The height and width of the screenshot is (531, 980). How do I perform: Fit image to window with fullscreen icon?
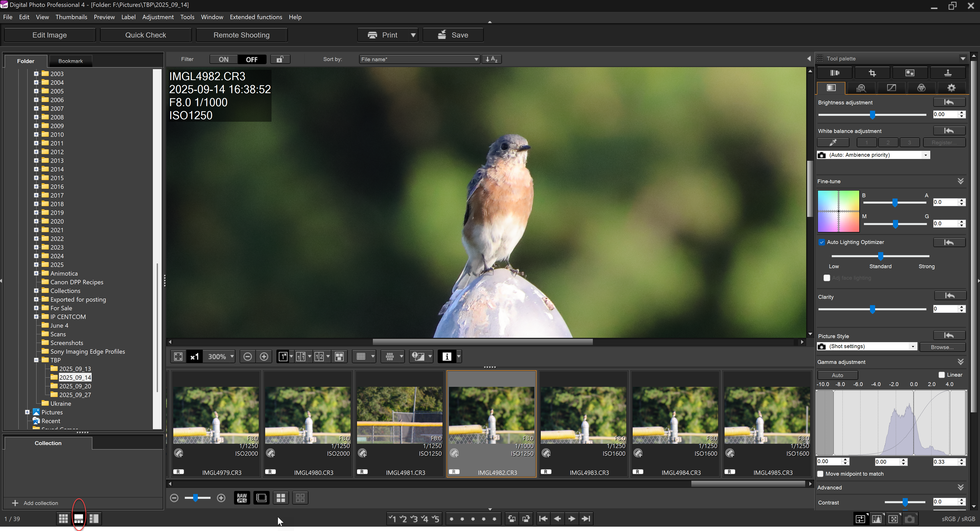(178, 356)
